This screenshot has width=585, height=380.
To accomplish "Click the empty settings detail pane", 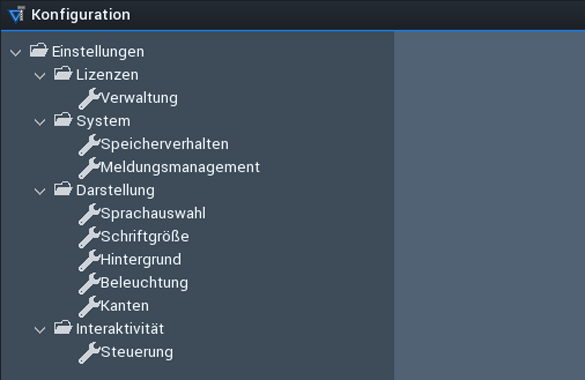I will tap(489, 205).
